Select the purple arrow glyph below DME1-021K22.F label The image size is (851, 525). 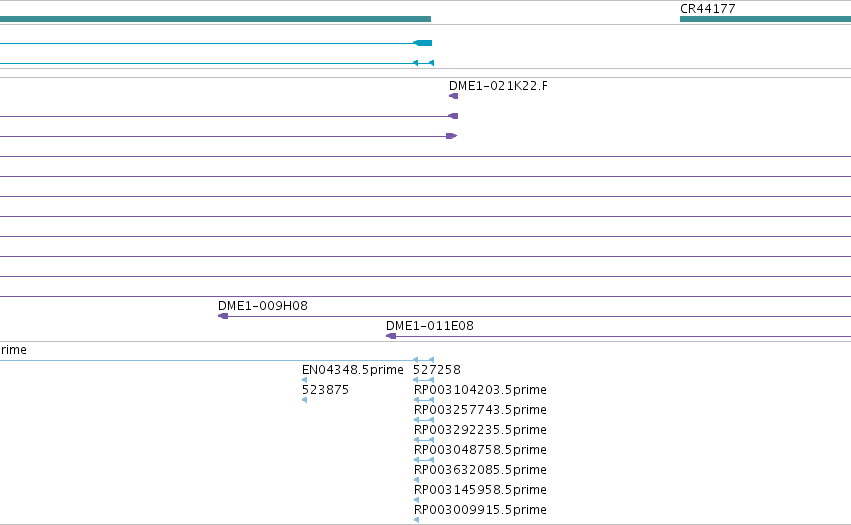[x=454, y=96]
